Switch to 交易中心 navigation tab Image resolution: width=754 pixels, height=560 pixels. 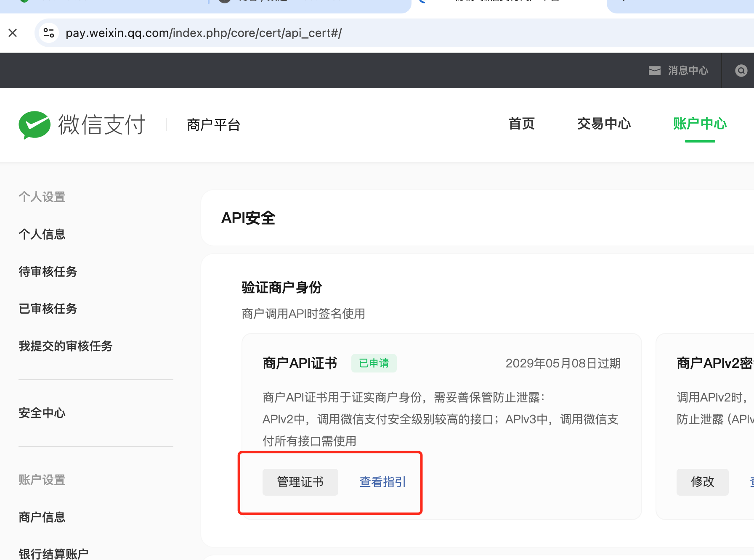604,124
